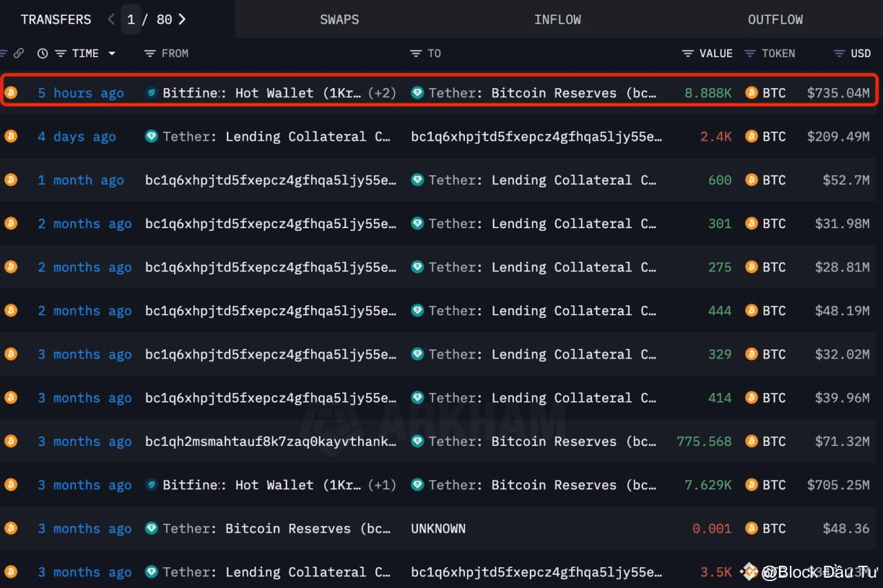The image size is (883, 588).
Task: Click the Bitfinex icon beside Hot Wallet (1Kr…)
Action: pyautogui.click(x=151, y=92)
